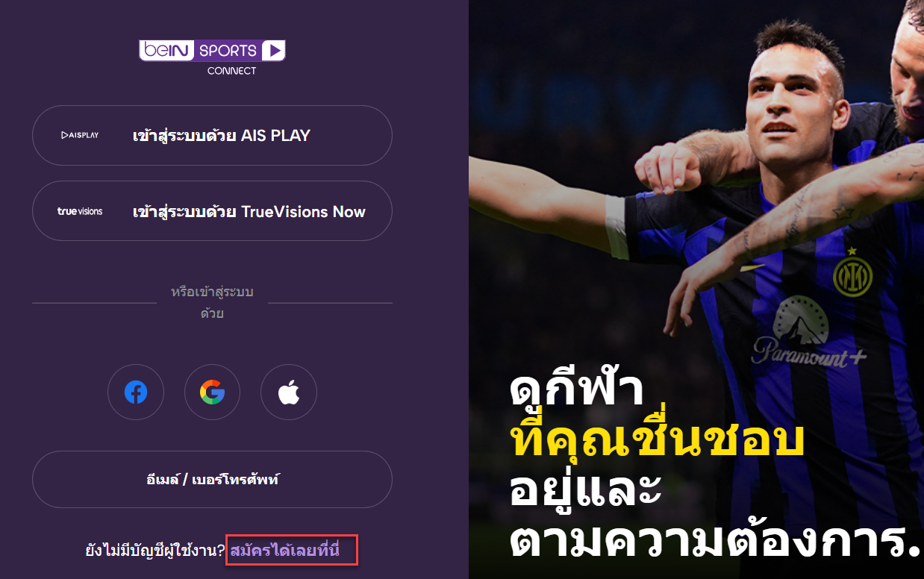This screenshot has width=924, height=579.
Task: Log in with AIS PLAY text button
Action: point(221,136)
